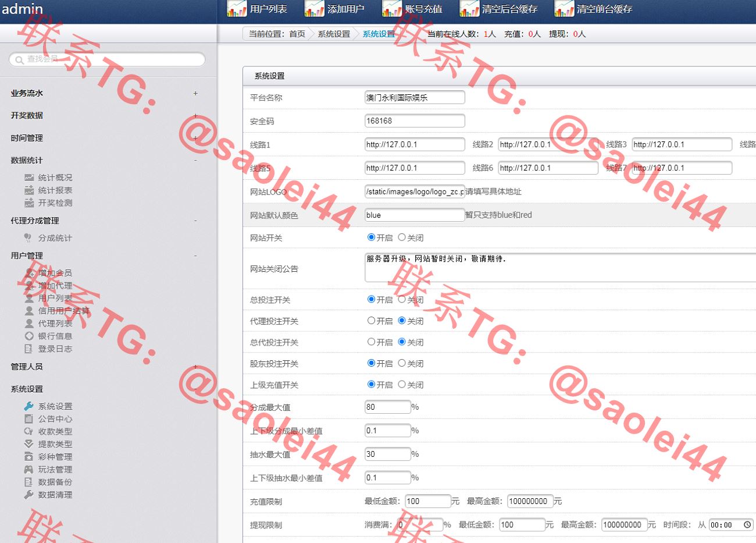Screen dimensions: 756x543
Task: Open the 用户列表 icon in the top toolbar
Action: coord(237,9)
